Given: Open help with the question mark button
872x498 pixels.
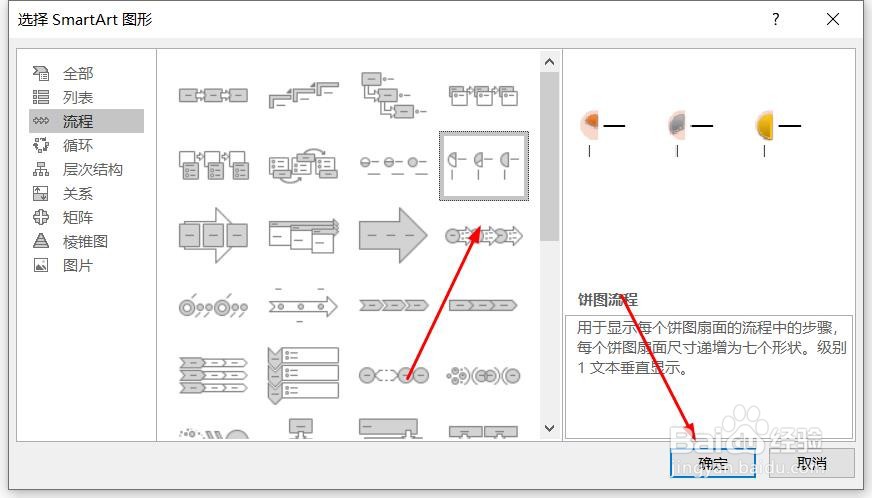Looking at the screenshot, I should tap(776, 19).
